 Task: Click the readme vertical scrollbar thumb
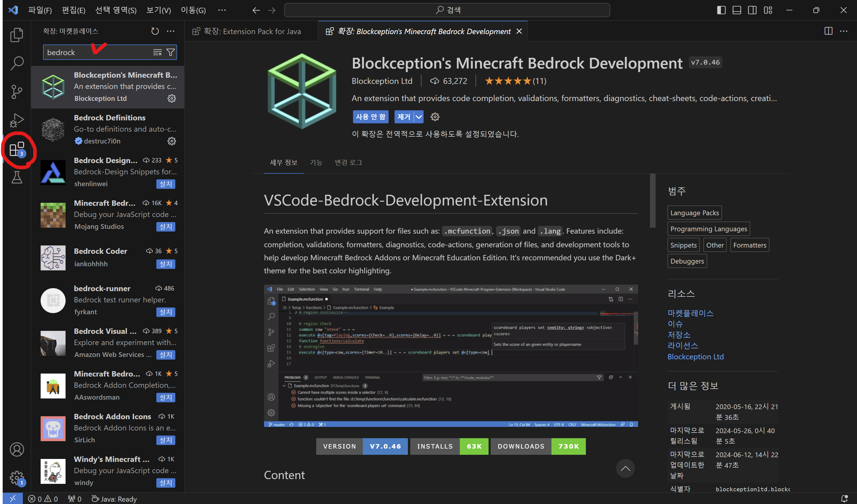click(x=652, y=200)
